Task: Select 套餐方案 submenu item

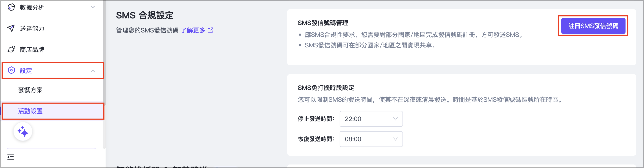Action: tap(30, 90)
